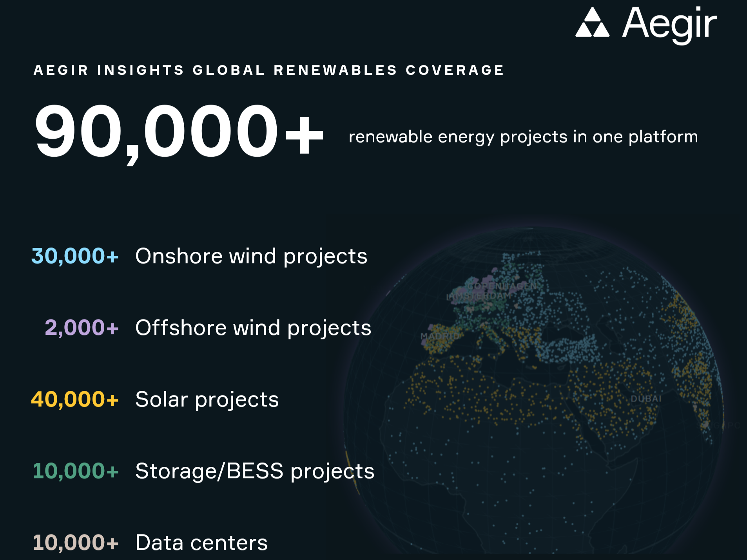747x560 pixels.
Task: Click the green '10,000+' storage number
Action: (x=75, y=471)
